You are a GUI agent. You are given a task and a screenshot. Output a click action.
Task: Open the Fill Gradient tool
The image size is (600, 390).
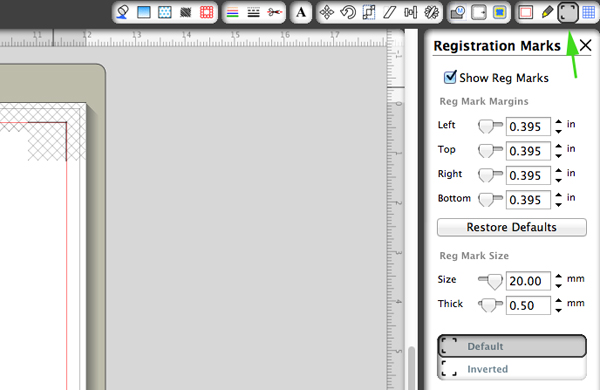[x=144, y=12]
